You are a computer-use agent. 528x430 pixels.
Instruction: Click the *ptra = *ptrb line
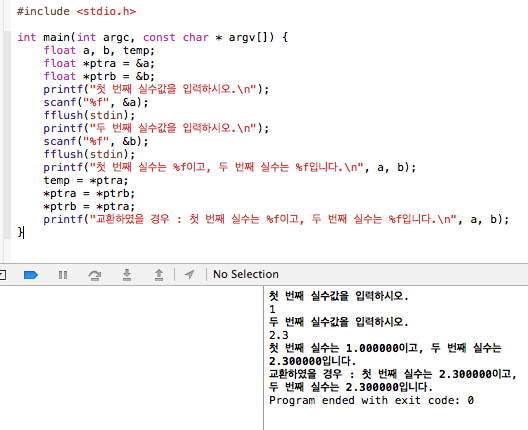[x=89, y=194]
